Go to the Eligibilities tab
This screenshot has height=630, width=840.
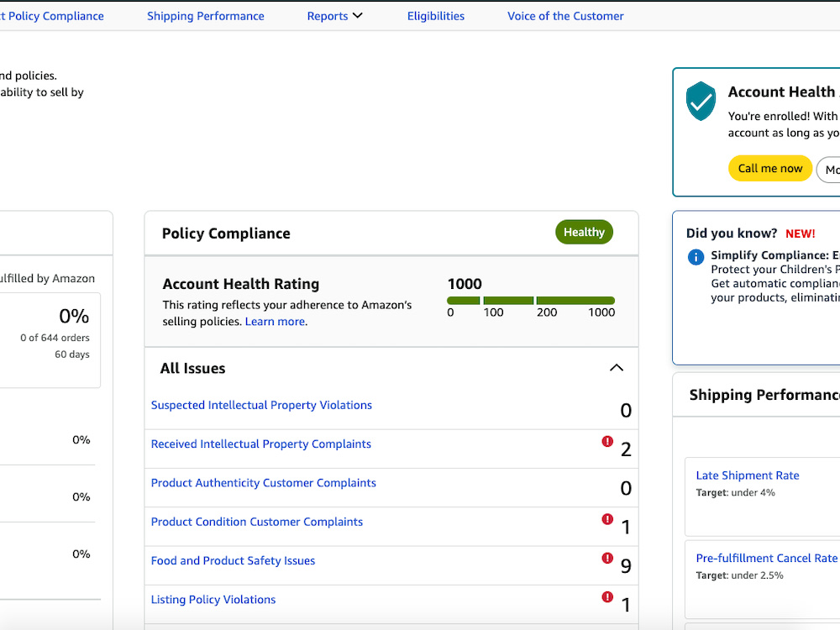[x=435, y=16]
